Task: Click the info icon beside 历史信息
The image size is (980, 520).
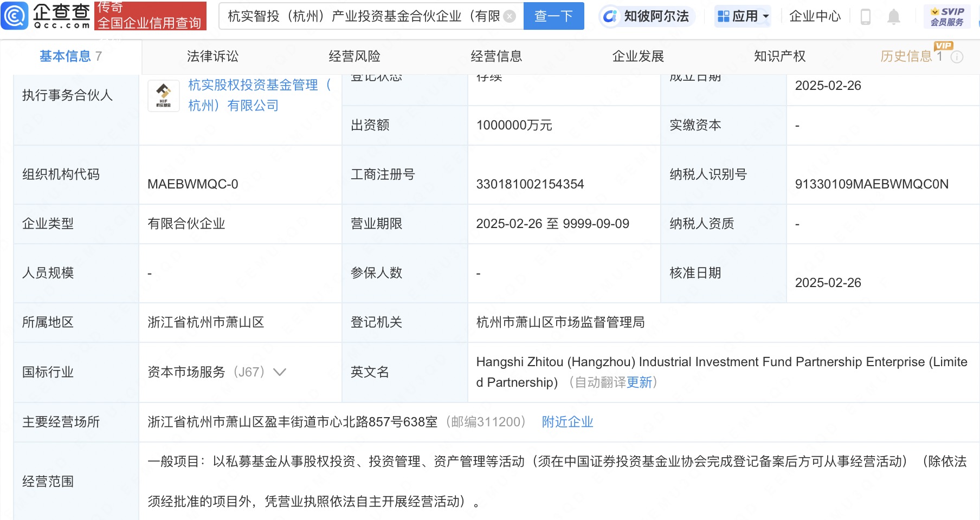Action: [x=957, y=57]
